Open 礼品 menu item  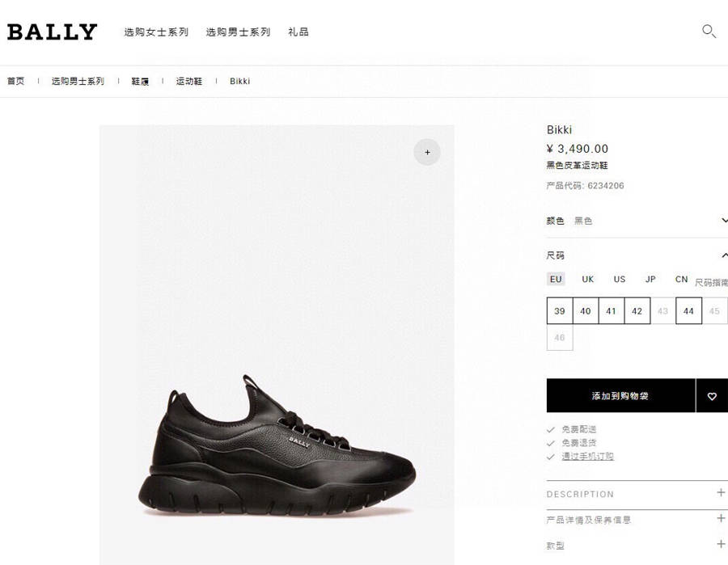point(298,32)
